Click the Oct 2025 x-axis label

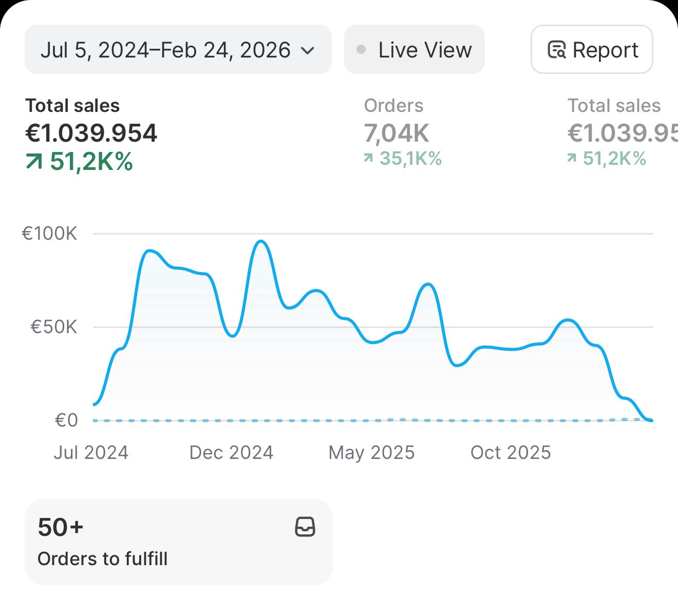pos(511,453)
